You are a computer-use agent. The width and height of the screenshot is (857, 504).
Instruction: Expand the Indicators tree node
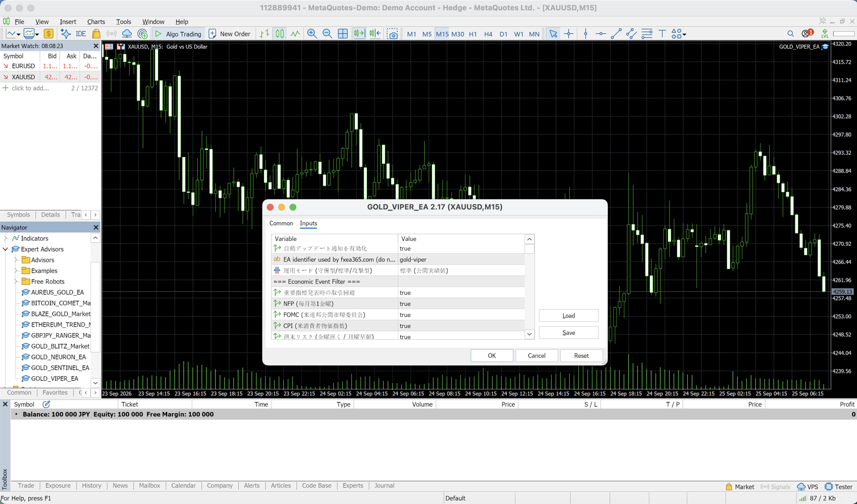6,238
